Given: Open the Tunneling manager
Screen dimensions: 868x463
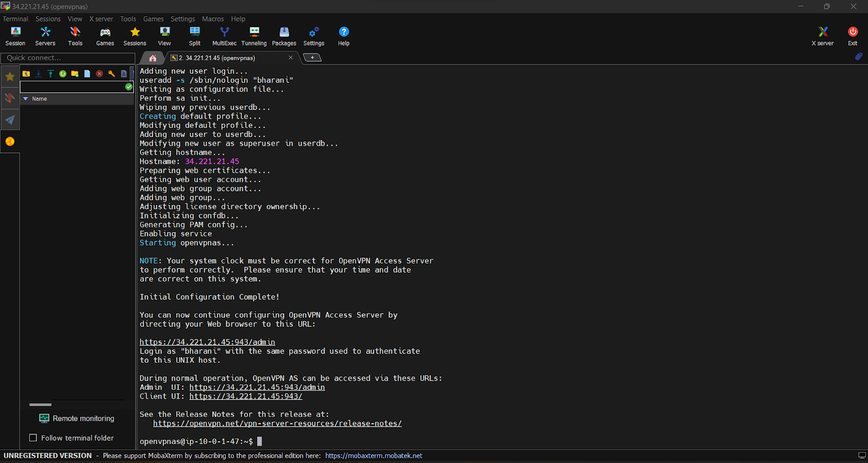Looking at the screenshot, I should point(254,36).
